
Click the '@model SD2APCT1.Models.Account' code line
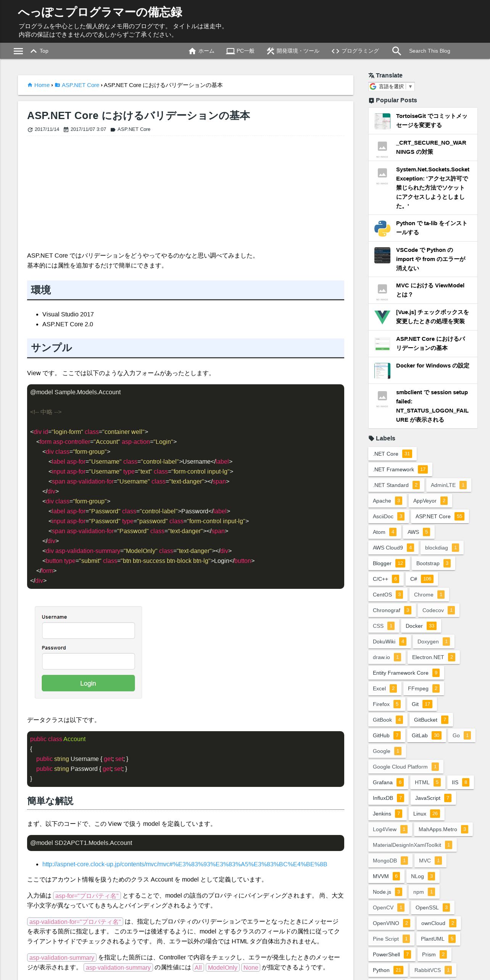click(x=81, y=843)
